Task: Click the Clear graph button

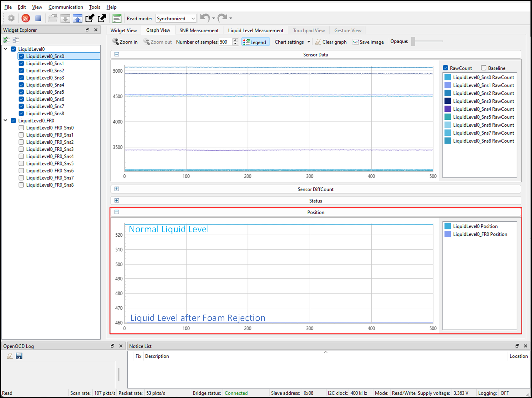Action: pyautogui.click(x=331, y=42)
